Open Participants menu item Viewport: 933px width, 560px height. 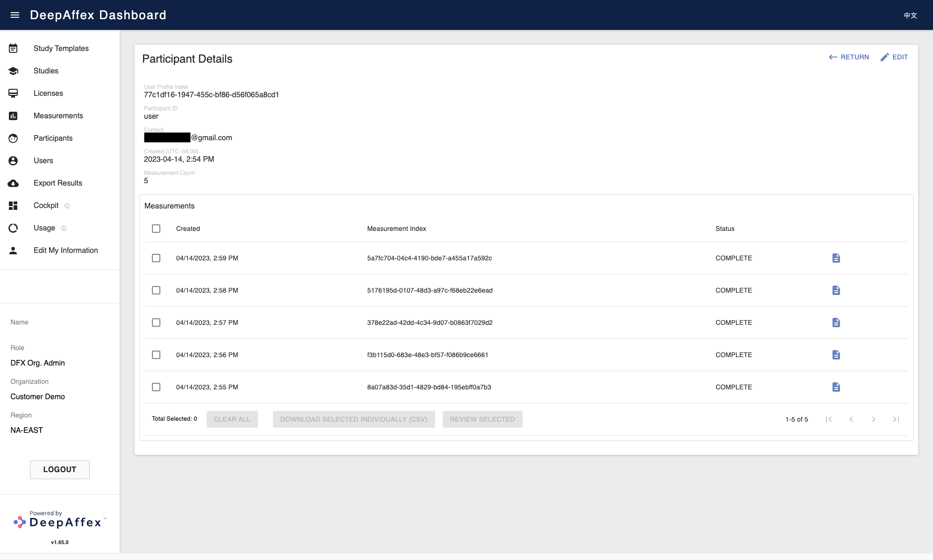click(60, 138)
